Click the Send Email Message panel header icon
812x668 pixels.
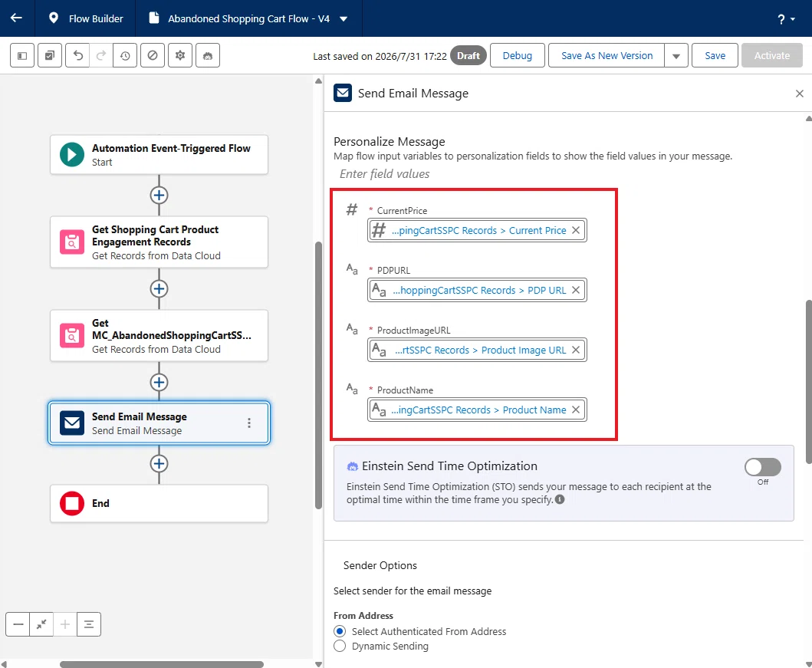343,94
